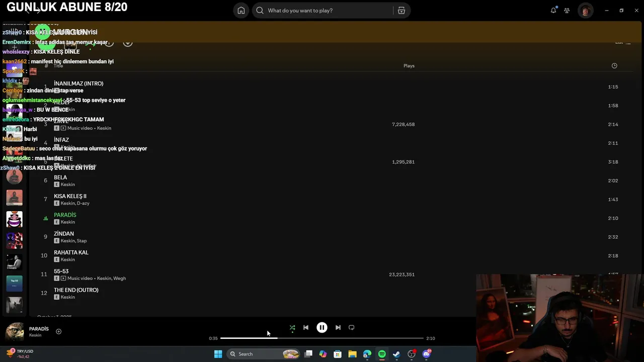Open File Explorer from the taskbar
Screen dimensions: 644x362
tap(352, 354)
